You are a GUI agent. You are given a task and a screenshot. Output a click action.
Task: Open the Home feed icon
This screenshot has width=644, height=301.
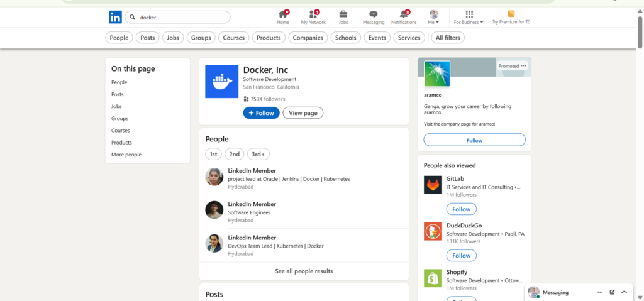tap(283, 14)
